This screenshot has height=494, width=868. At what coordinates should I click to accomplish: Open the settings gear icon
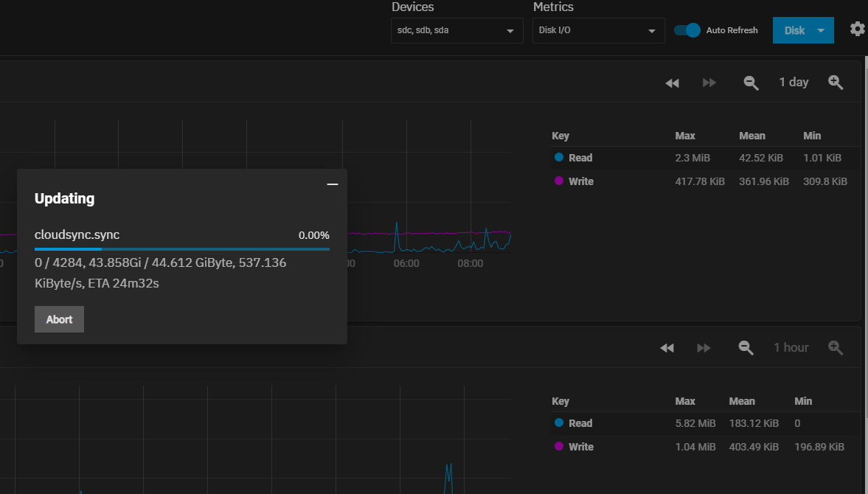coord(858,29)
